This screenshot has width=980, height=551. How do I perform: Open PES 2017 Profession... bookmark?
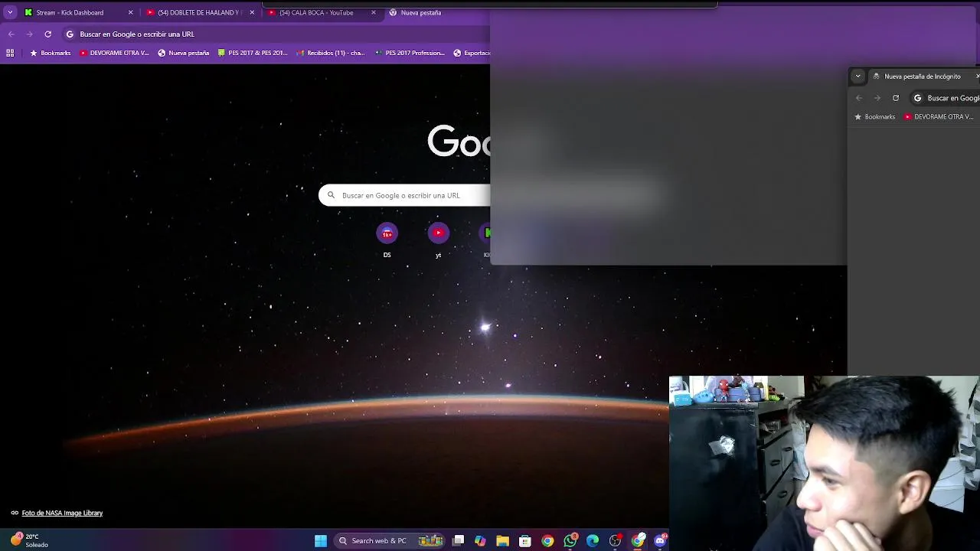click(410, 53)
